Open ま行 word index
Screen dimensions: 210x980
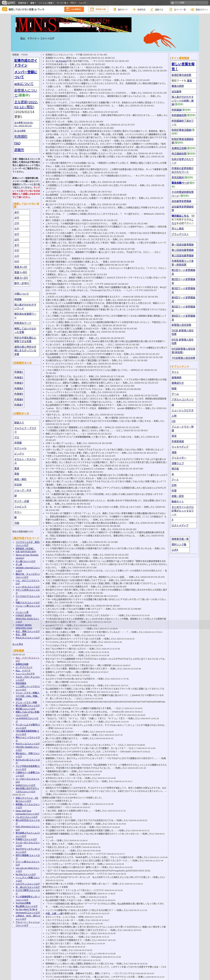[x=17, y=245]
